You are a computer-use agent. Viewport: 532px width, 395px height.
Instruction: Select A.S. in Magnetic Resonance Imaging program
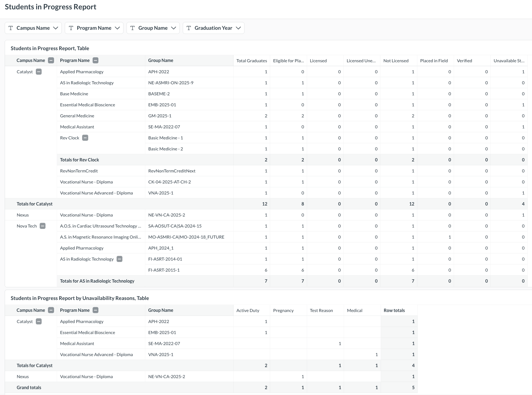[101, 237]
